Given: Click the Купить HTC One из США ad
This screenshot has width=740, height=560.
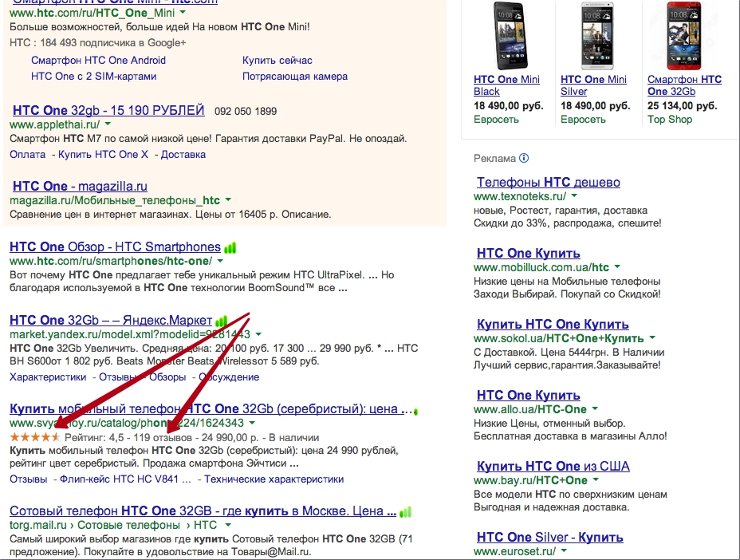Looking at the screenshot, I should pos(553,467).
